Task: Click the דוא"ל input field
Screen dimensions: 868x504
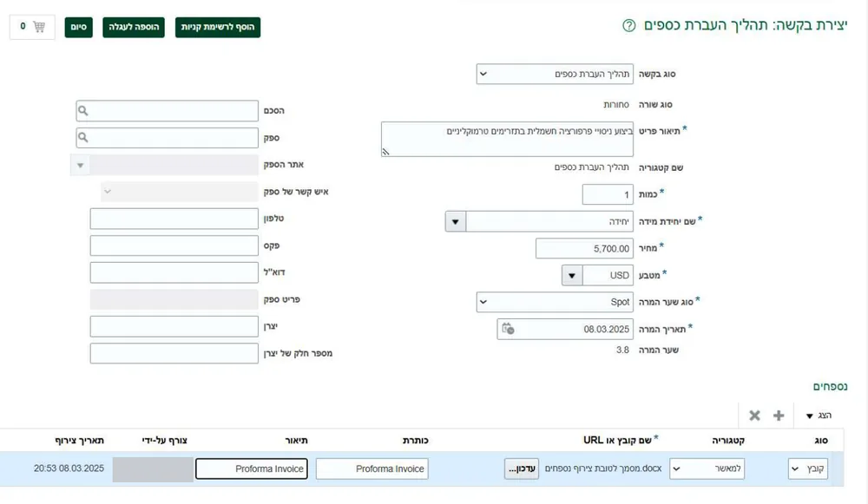Action: click(x=174, y=272)
